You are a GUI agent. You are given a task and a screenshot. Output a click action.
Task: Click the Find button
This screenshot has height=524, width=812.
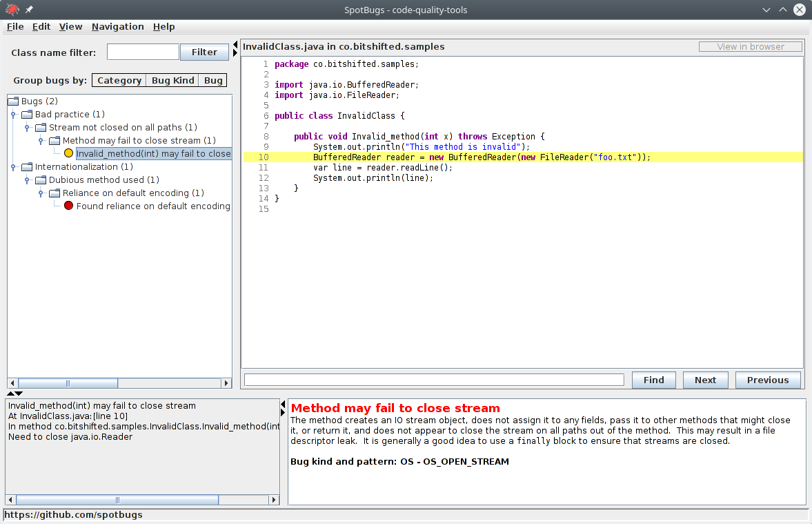click(653, 380)
